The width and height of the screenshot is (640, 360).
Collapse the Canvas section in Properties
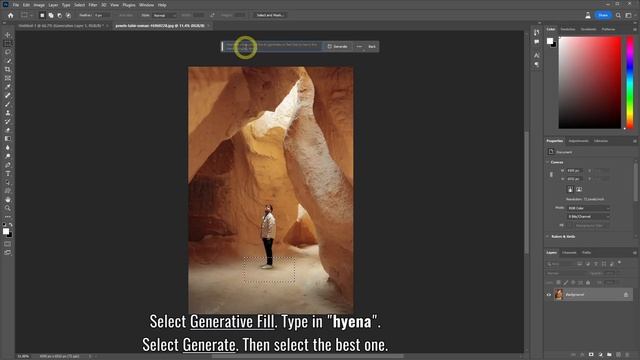point(548,162)
